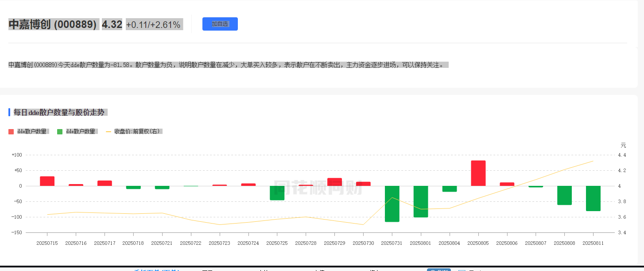Click the yellow line legend marker

click(x=109, y=132)
